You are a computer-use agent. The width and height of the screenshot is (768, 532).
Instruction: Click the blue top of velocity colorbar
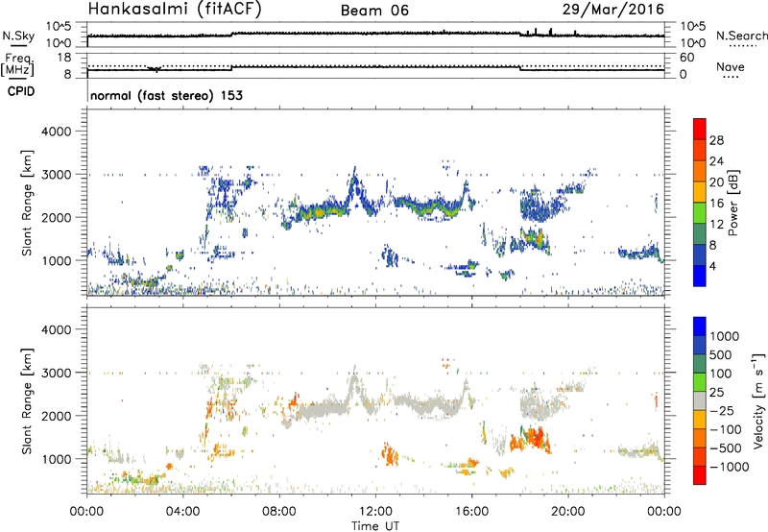pyautogui.click(x=700, y=326)
